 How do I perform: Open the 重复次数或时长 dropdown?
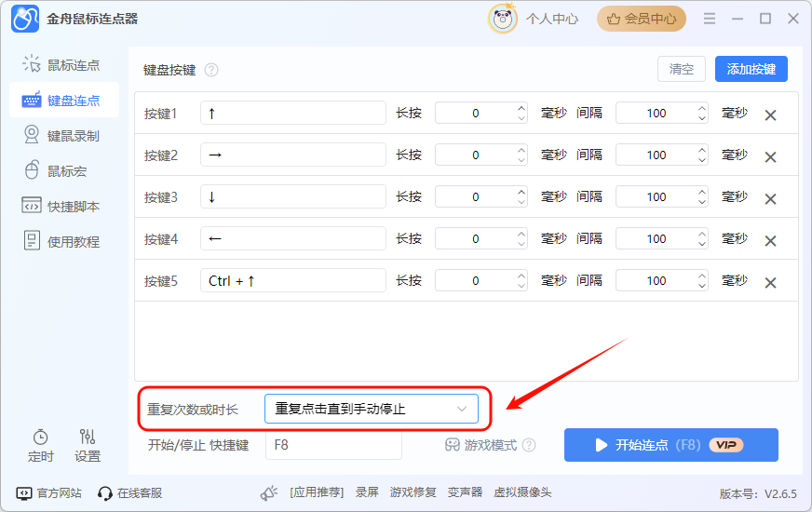[372, 409]
